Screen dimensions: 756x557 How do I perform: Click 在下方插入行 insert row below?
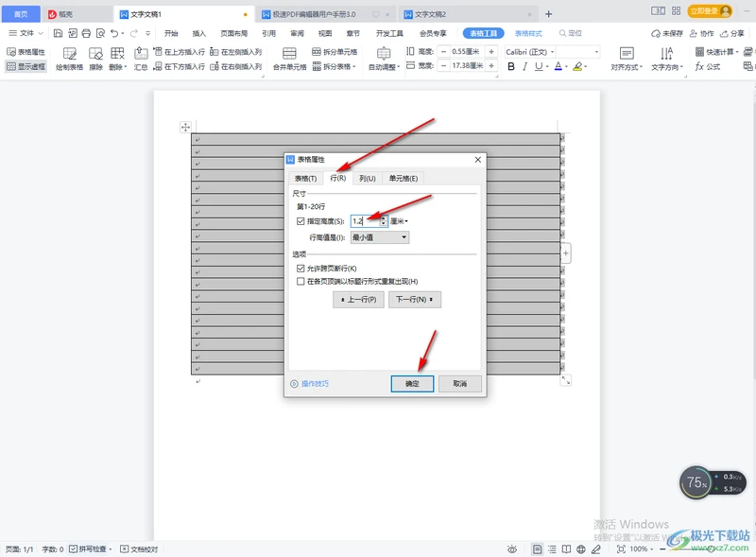(179, 66)
